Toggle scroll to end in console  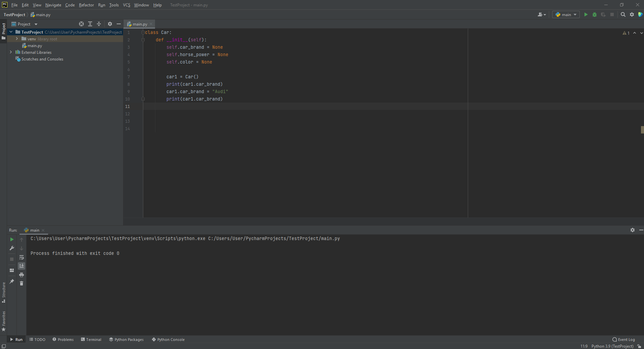click(x=22, y=266)
